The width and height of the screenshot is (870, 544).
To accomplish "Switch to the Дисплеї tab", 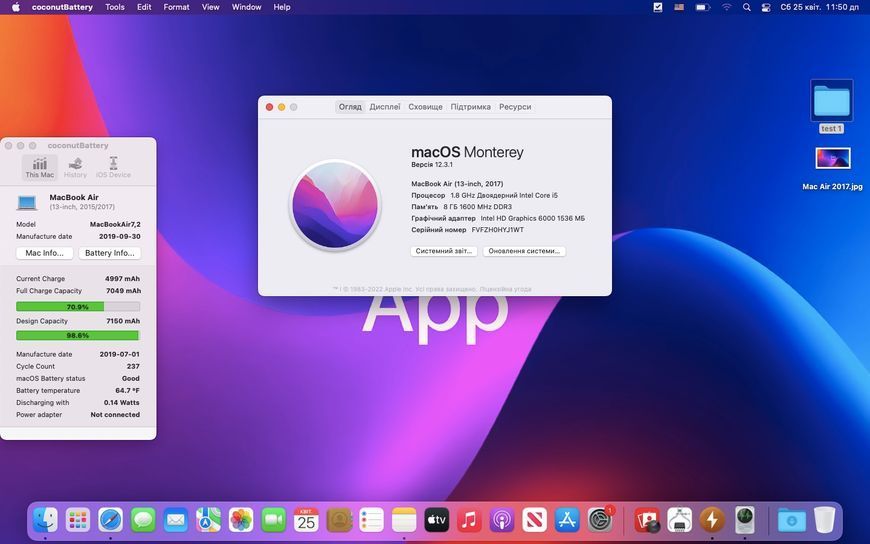I will [385, 107].
